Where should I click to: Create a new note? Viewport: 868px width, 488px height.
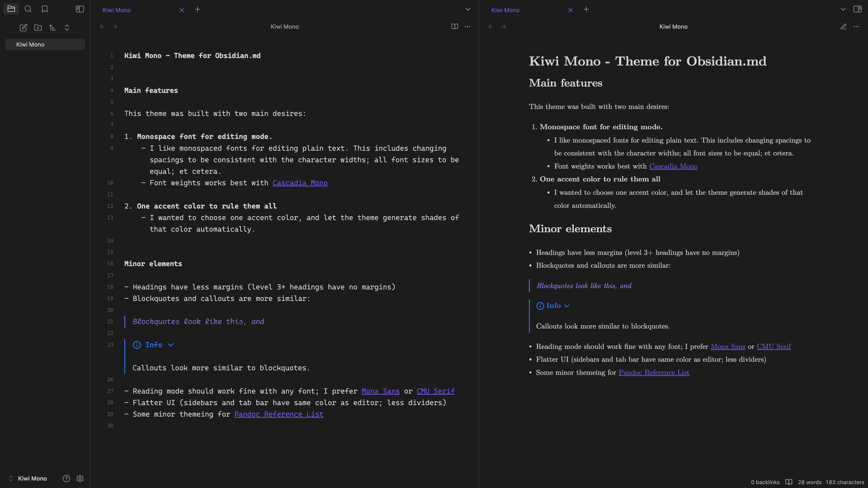point(23,28)
